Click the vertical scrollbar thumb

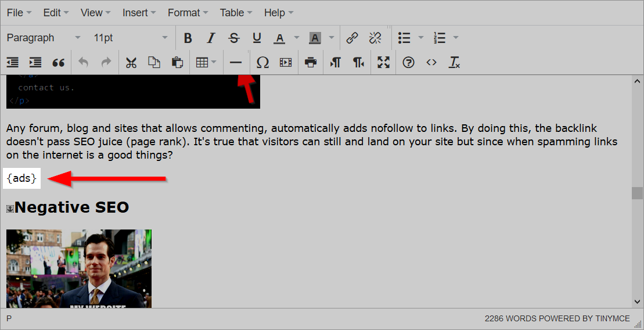pyautogui.click(x=637, y=192)
